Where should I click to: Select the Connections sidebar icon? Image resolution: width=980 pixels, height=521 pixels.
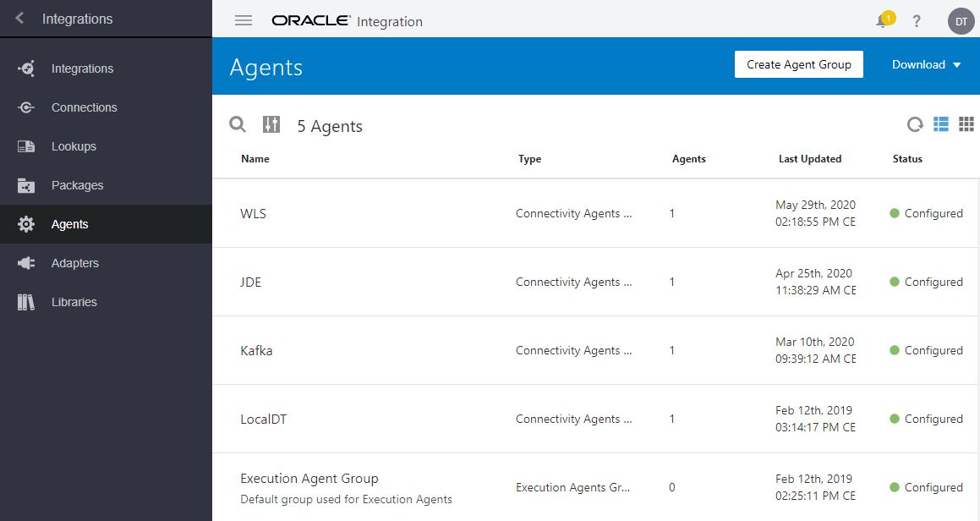25,107
